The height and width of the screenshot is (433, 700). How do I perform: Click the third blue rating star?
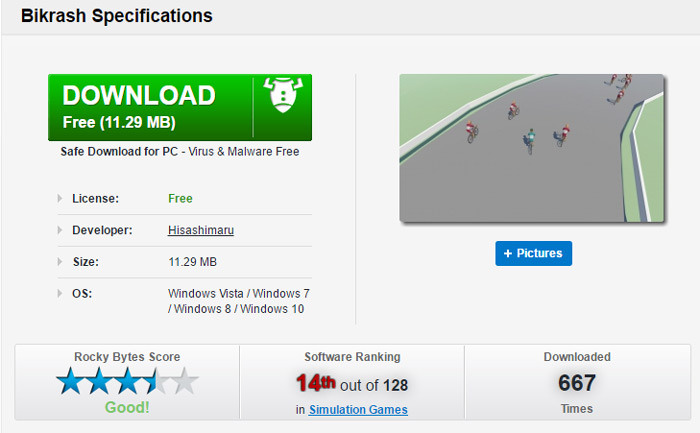128,381
